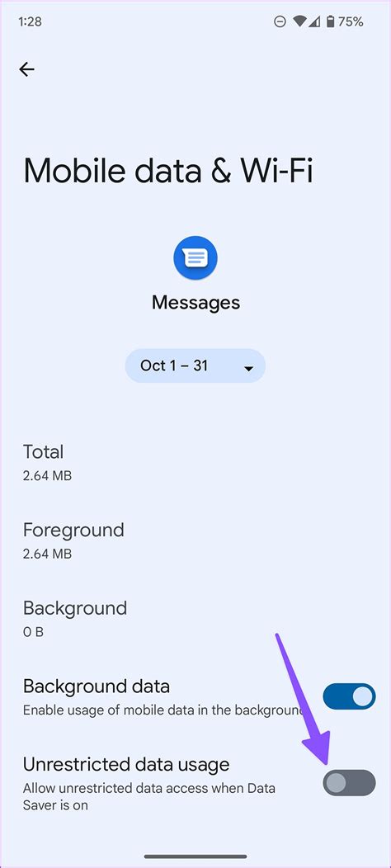Select the Foreground usage entry
This screenshot has width=391, height=868.
coord(195,540)
